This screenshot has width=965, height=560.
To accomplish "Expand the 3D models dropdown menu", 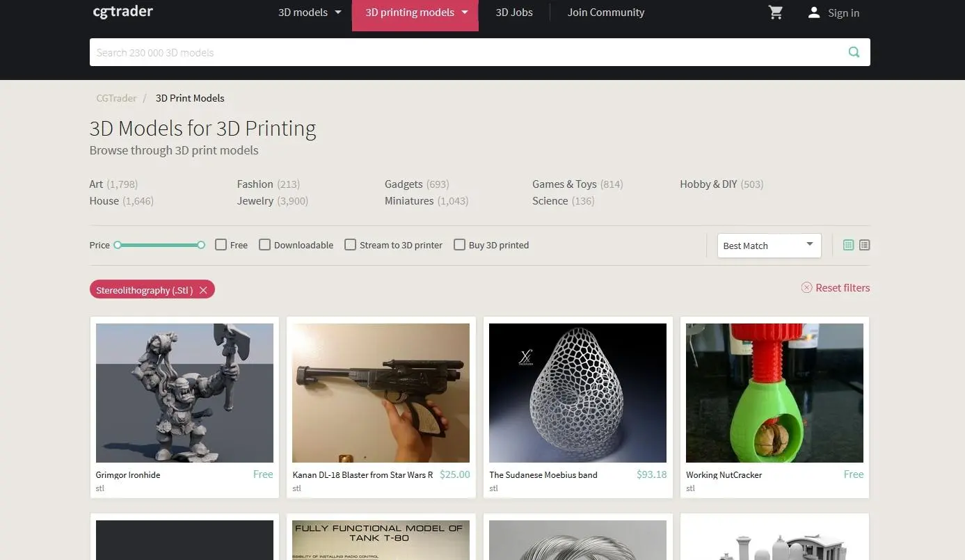I will coord(310,13).
